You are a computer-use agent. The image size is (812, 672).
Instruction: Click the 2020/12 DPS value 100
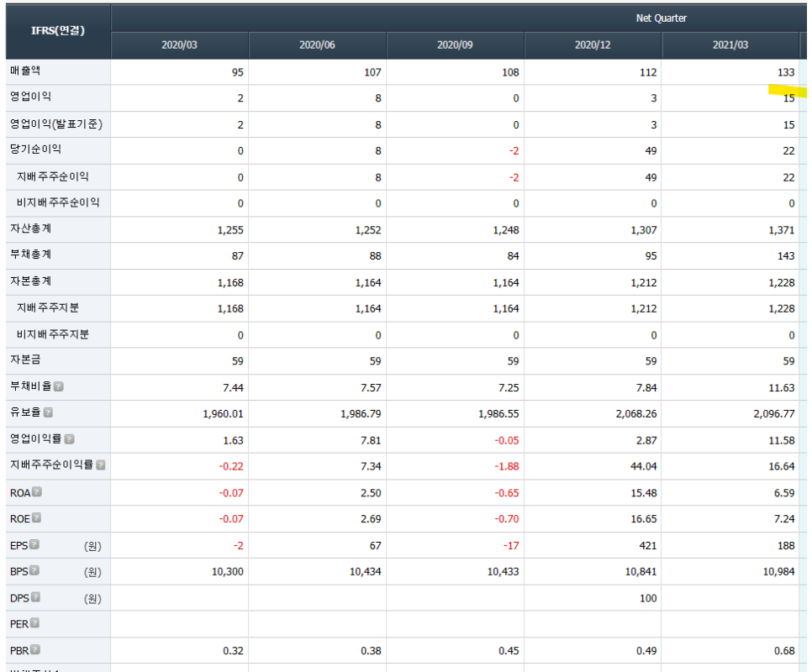(648, 599)
